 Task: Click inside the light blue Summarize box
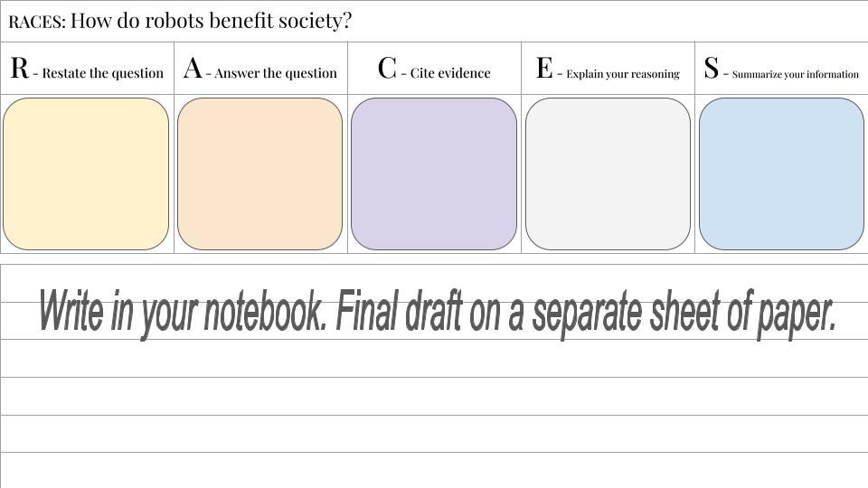(781, 174)
